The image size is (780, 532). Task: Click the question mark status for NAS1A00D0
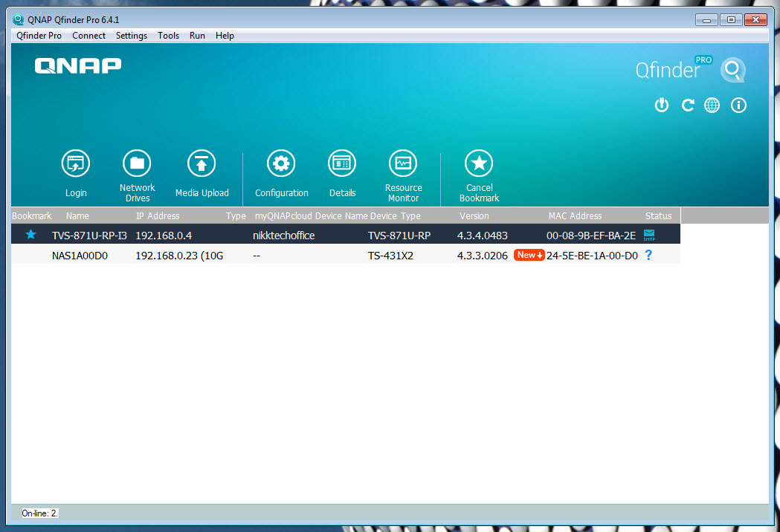[x=648, y=255]
